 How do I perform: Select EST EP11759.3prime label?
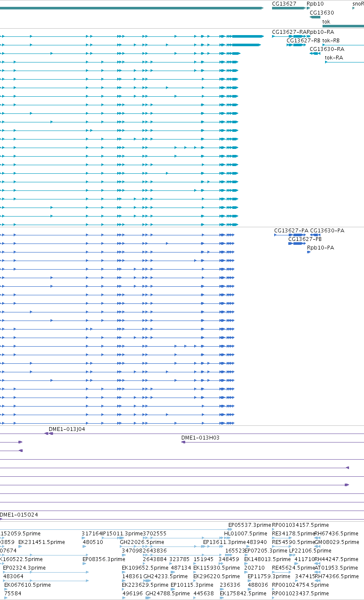point(269,576)
